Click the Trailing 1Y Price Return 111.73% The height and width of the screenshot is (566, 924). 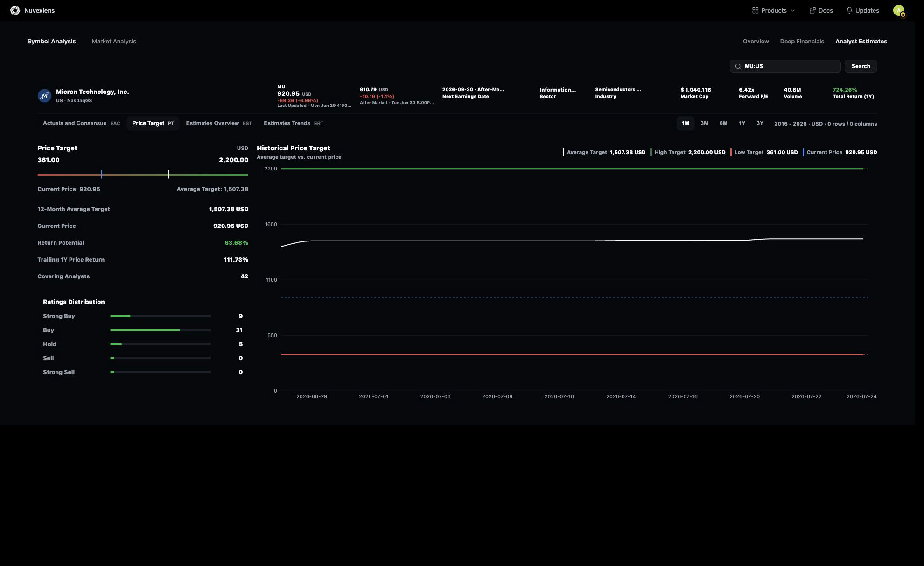point(236,260)
